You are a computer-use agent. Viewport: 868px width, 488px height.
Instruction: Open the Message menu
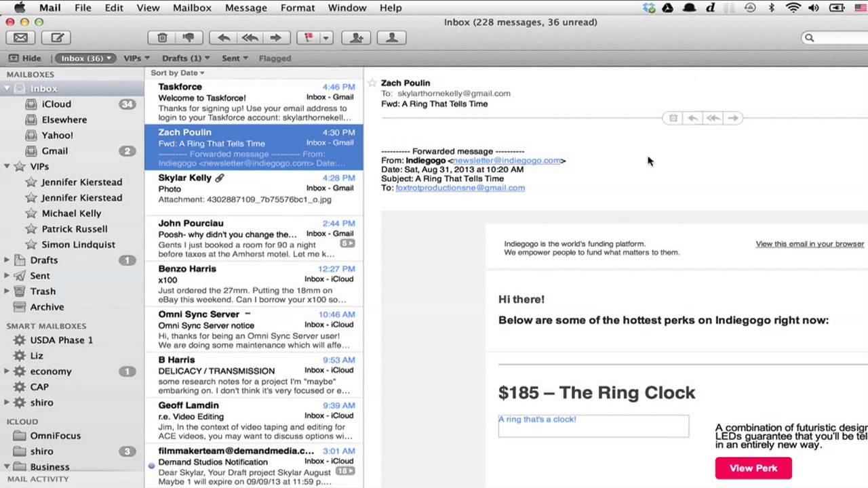pyautogui.click(x=245, y=7)
